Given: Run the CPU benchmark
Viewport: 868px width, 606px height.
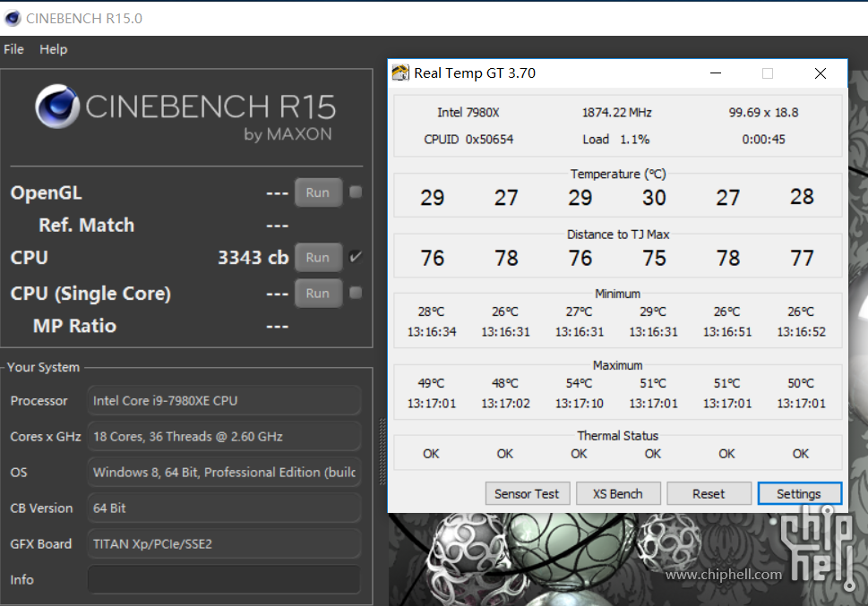Looking at the screenshot, I should tap(318, 257).
